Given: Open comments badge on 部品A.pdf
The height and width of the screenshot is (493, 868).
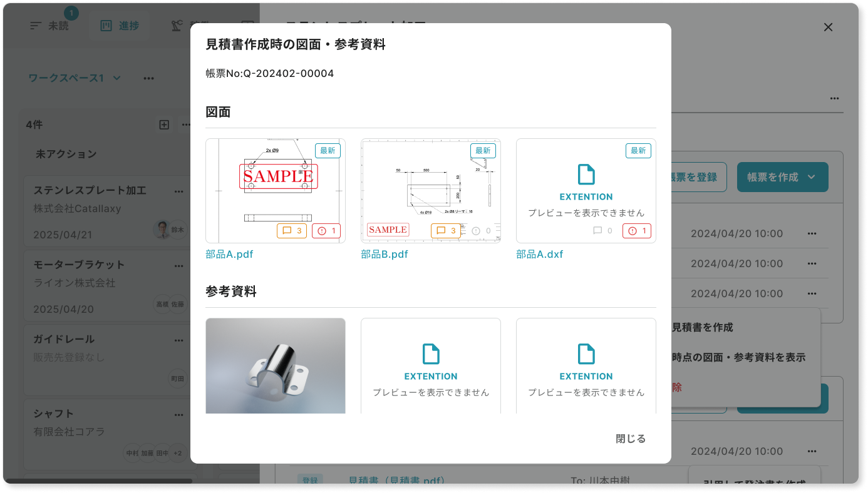Looking at the screenshot, I should [292, 231].
